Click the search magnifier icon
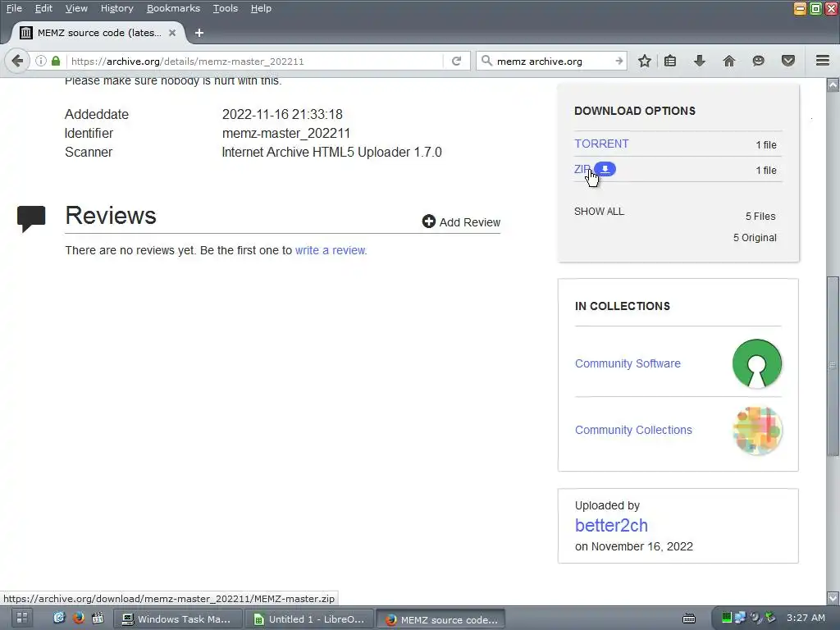 pyautogui.click(x=486, y=61)
